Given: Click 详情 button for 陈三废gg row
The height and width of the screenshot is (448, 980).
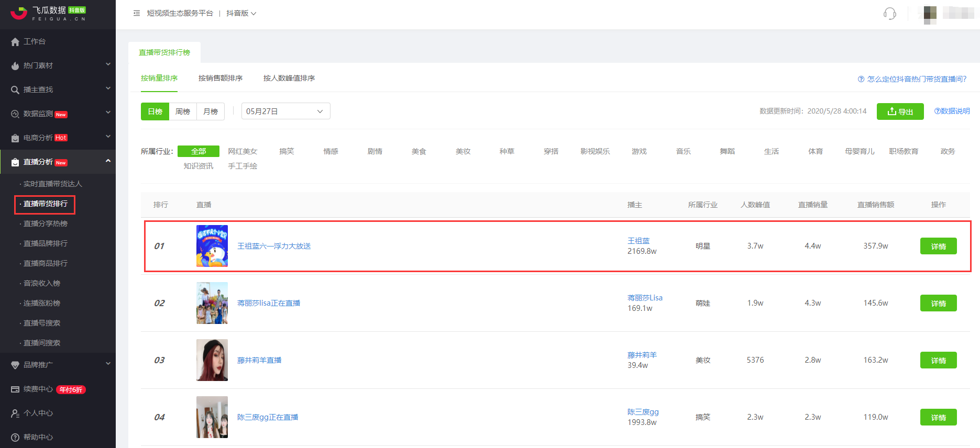Looking at the screenshot, I should 938,417.
